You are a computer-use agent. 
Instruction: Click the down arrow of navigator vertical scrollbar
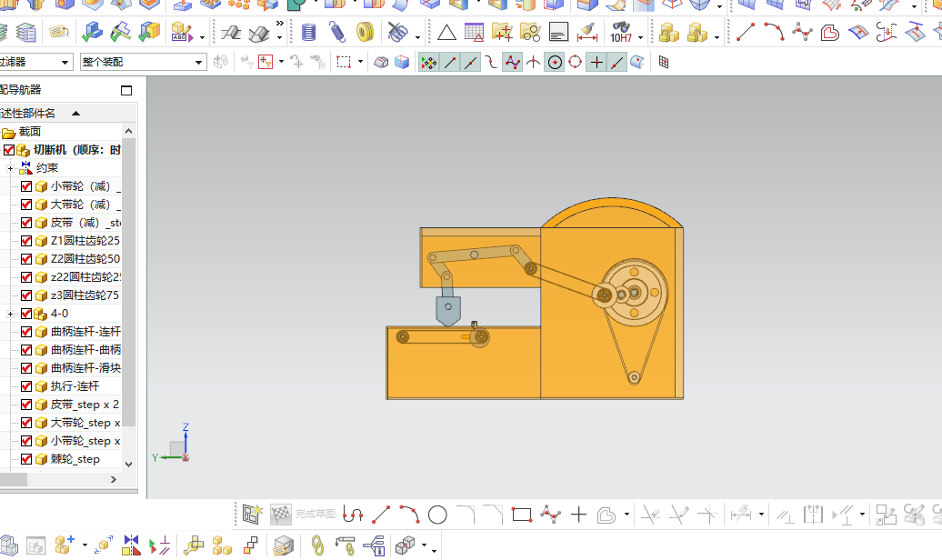tap(128, 464)
